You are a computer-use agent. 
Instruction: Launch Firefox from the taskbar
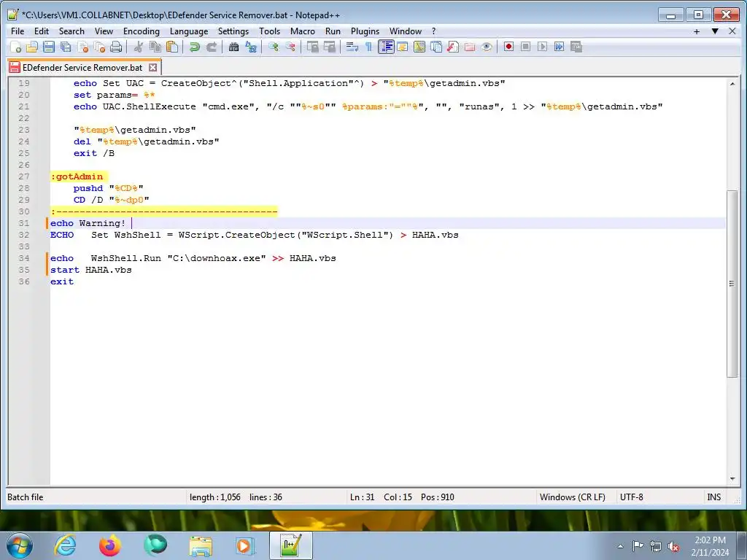click(110, 545)
